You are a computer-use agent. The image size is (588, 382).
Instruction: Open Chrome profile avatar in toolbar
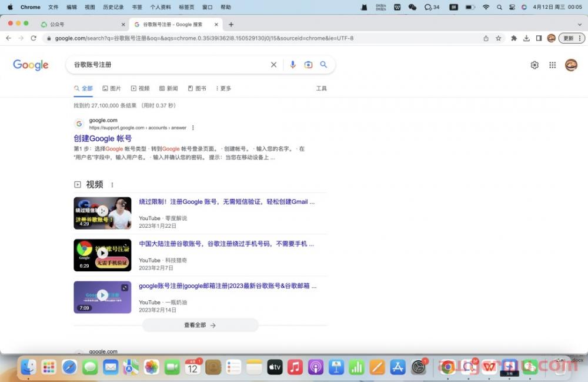click(552, 38)
